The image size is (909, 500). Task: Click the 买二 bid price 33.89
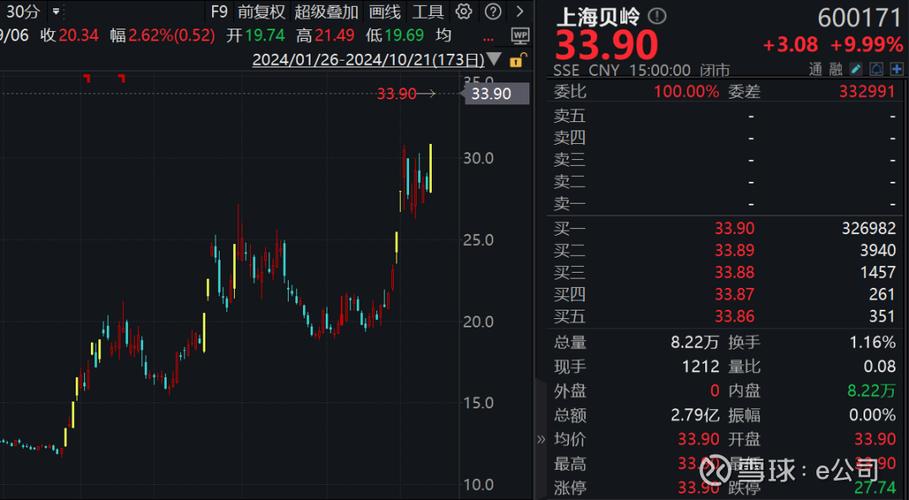(x=735, y=250)
